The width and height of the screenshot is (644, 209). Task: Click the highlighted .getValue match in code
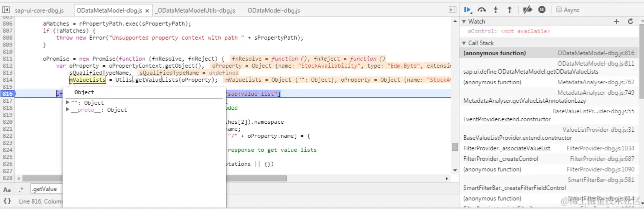[x=146, y=80]
